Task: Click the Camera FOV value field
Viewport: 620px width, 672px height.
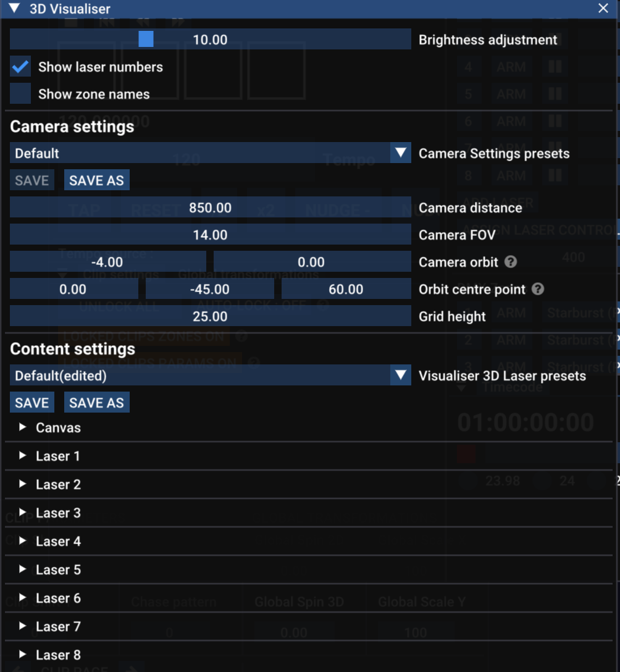Action: click(x=210, y=235)
